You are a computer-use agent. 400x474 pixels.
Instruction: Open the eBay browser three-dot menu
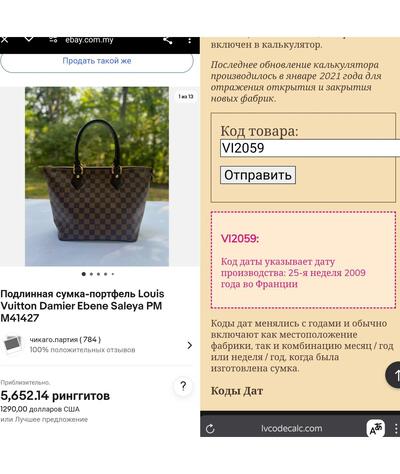189,40
